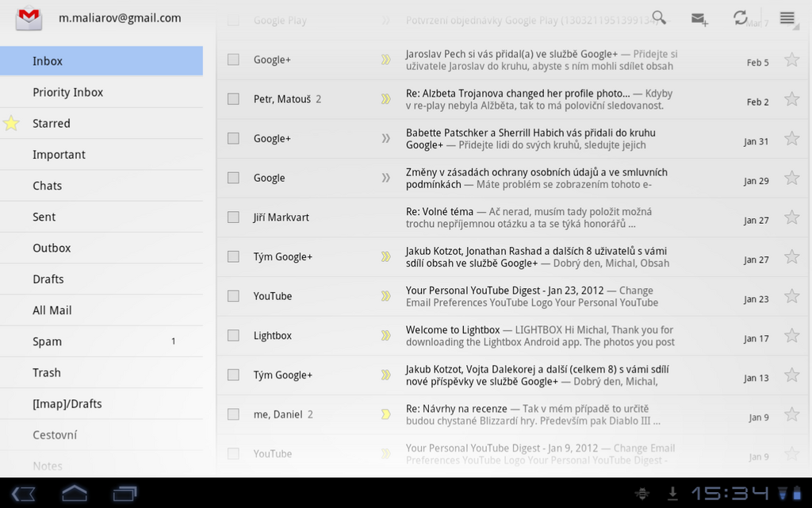View the Cestovní label
The width and height of the screenshot is (812, 508).
tap(59, 434)
